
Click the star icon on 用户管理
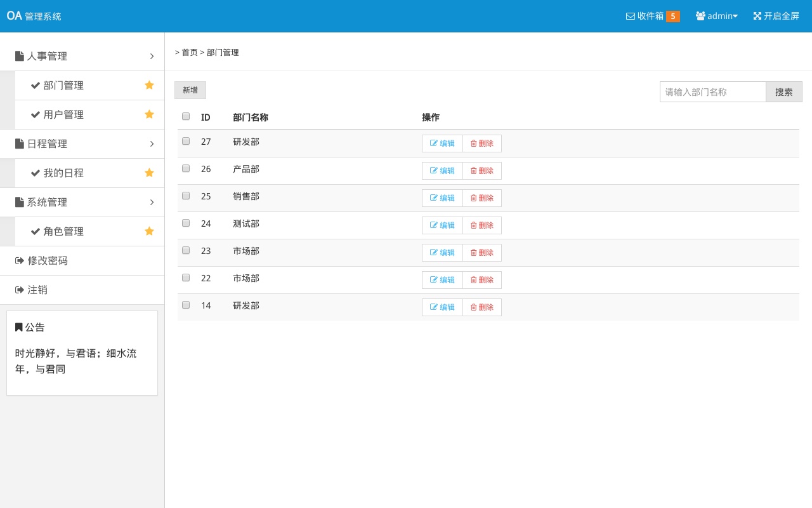149,114
